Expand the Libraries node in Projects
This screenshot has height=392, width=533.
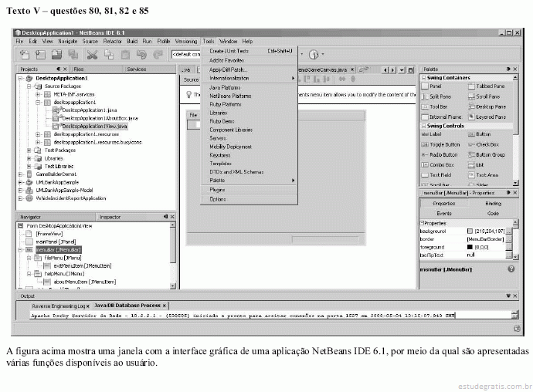[29, 158]
